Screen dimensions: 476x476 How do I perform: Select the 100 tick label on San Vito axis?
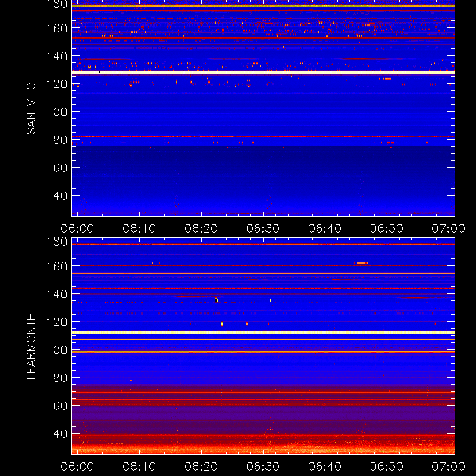click(57, 112)
